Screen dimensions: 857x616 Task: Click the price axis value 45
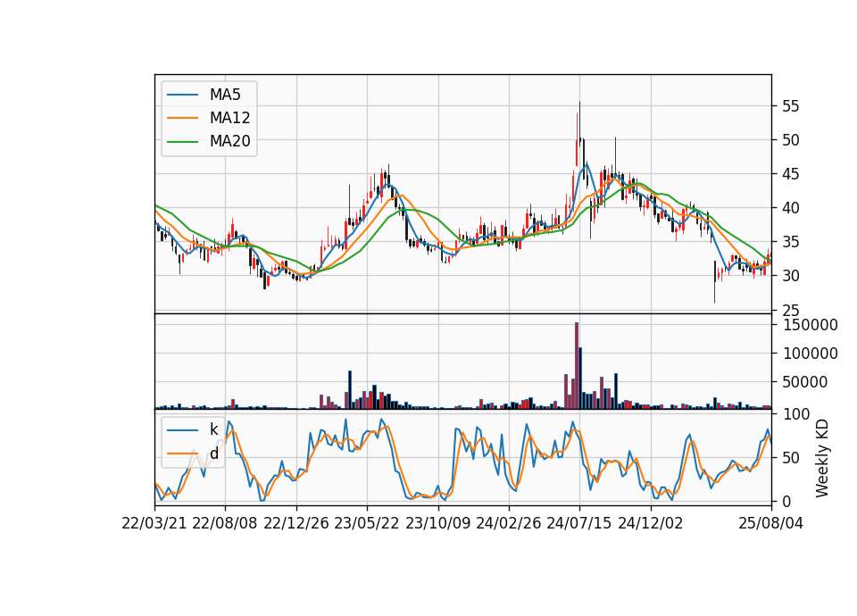tap(791, 174)
